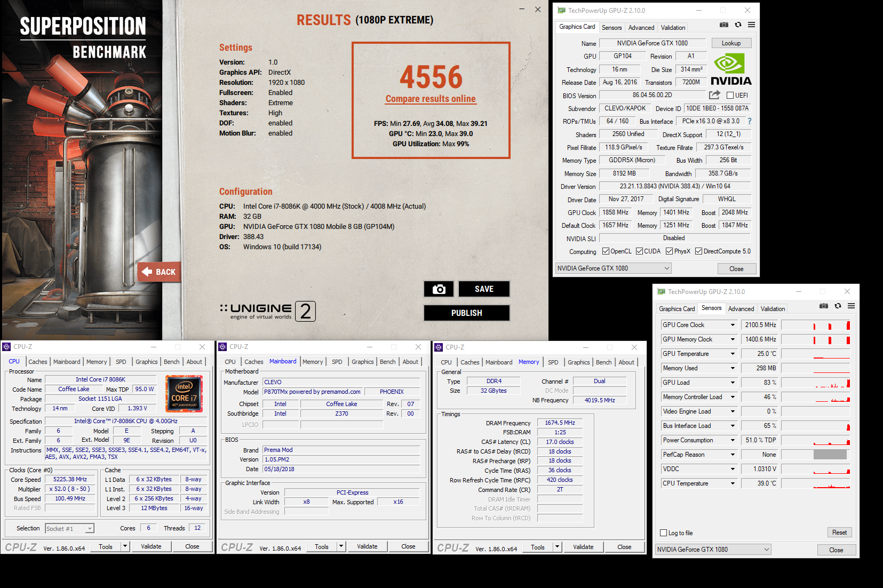Screen dimensions: 883x588
Task: Click Reset button in GPU-Z Sensors
Action: click(x=839, y=533)
